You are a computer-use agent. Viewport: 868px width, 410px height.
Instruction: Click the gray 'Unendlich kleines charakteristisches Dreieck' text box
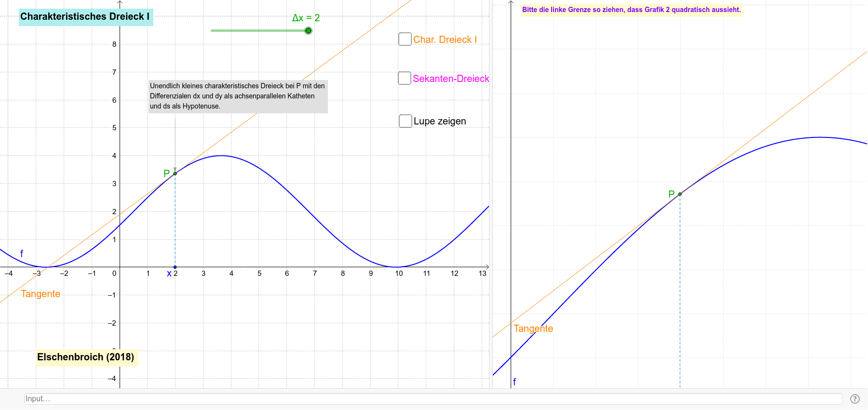pos(238,96)
